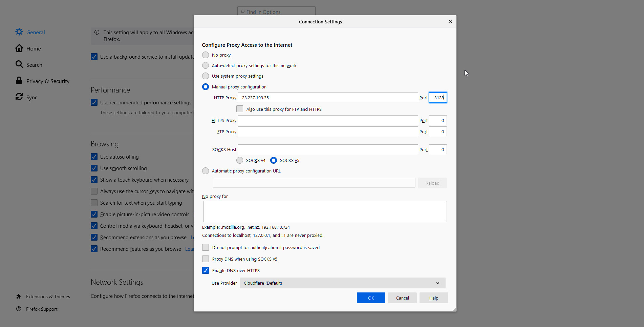Open the Use Provider Cloudflare dropdown
Image resolution: width=644 pixels, height=327 pixels.
(x=342, y=283)
